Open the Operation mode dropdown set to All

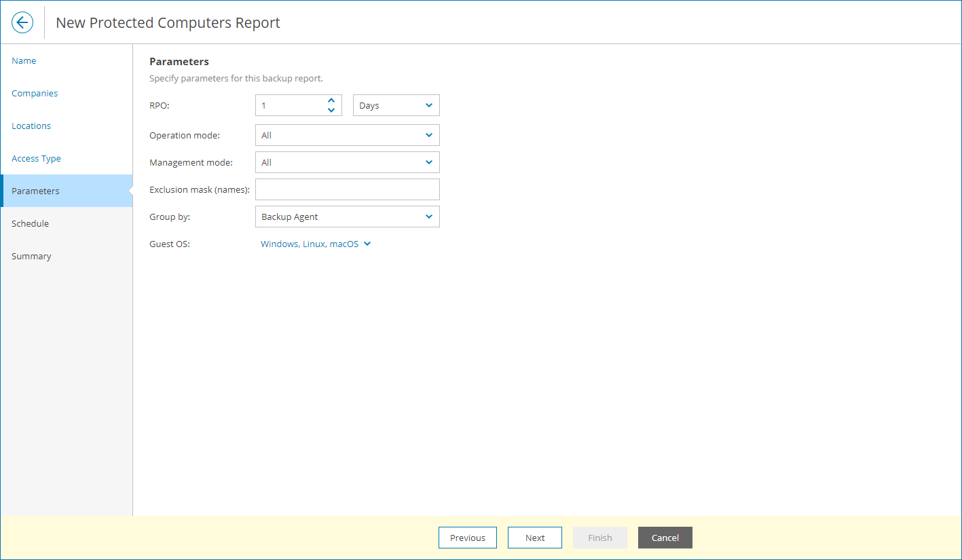[x=347, y=135]
